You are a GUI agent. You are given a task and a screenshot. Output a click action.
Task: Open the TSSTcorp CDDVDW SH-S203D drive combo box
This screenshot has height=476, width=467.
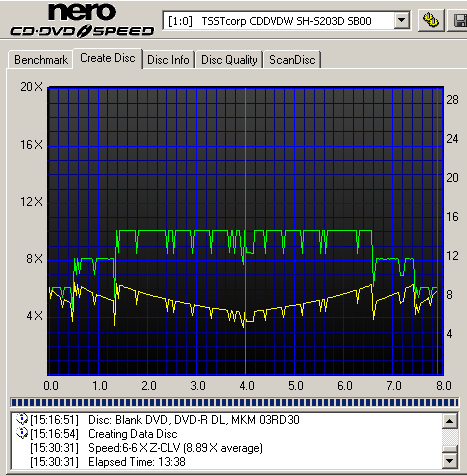(x=287, y=21)
